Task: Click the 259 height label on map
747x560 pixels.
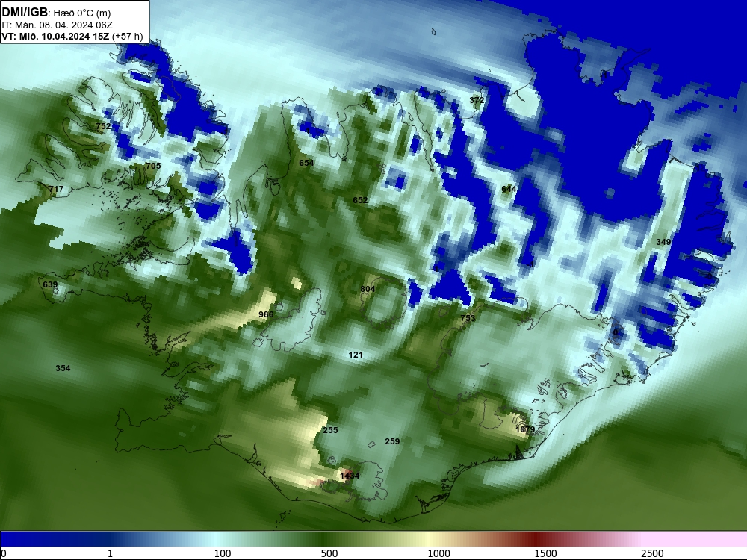Action: (392, 441)
